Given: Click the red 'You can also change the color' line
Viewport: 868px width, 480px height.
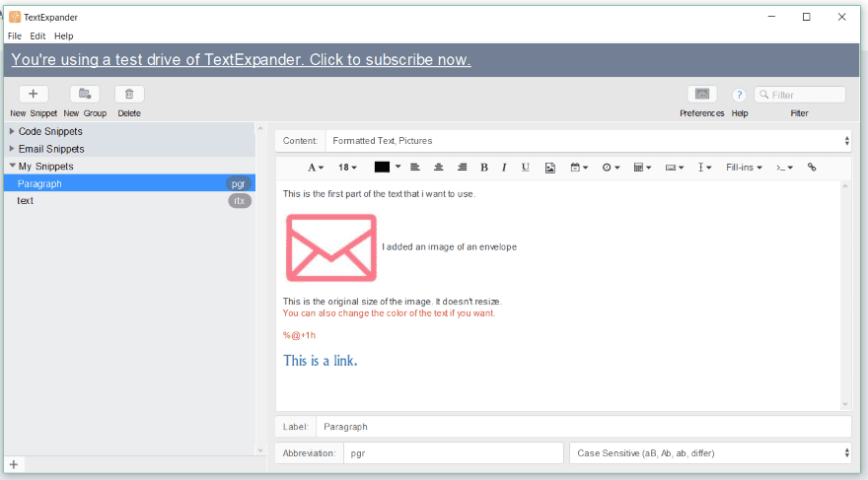Looking at the screenshot, I should click(x=390, y=313).
